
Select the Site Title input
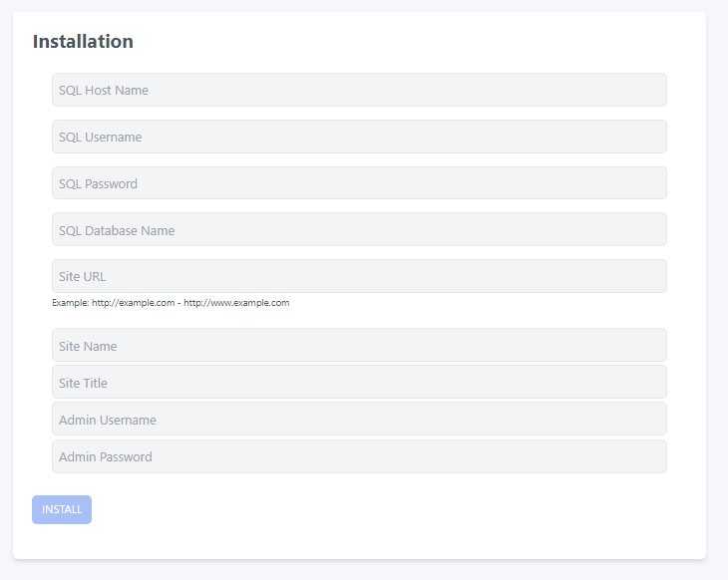(359, 383)
